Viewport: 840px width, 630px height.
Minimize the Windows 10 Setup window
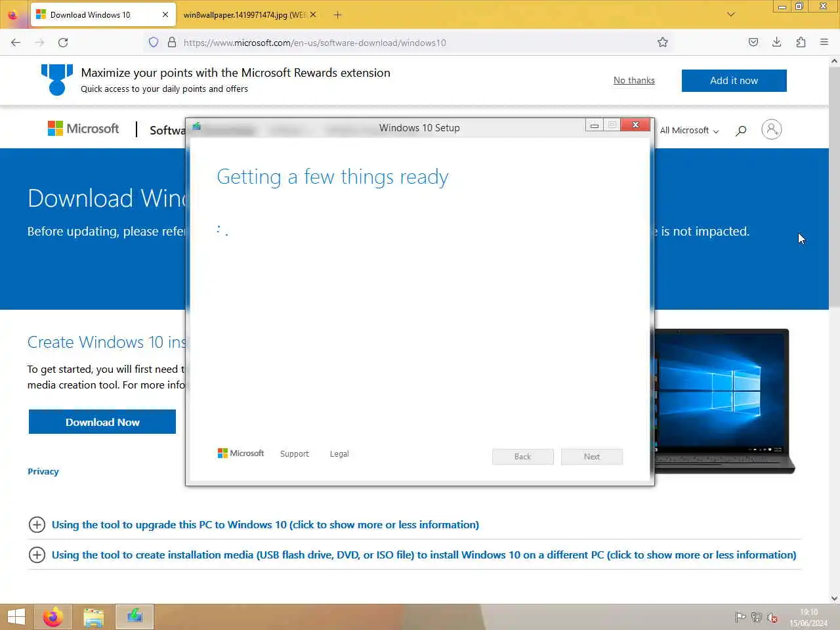click(595, 125)
